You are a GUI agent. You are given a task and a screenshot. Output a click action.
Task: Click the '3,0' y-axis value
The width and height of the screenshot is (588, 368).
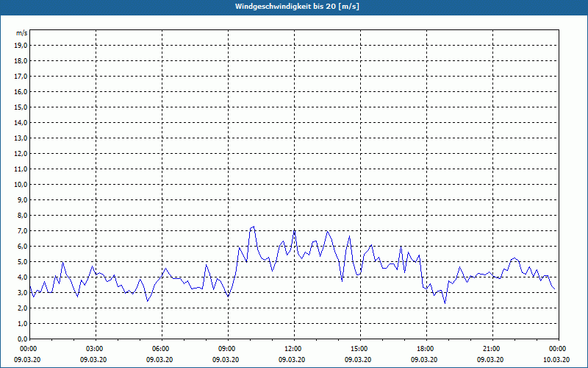[22, 292]
